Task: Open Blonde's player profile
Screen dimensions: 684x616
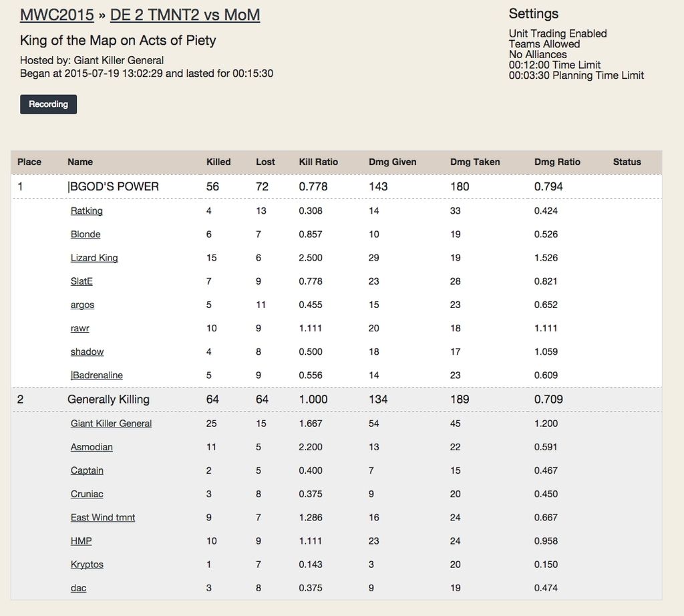Action: point(85,235)
